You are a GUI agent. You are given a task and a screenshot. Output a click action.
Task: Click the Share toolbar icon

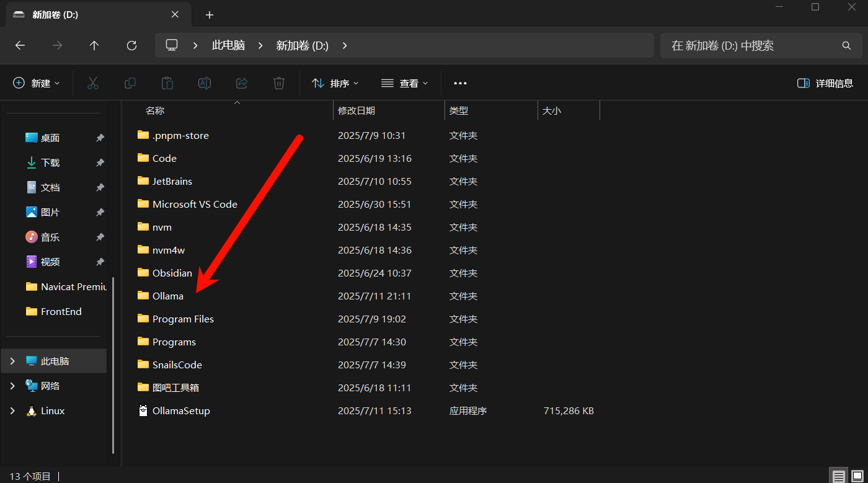242,83
